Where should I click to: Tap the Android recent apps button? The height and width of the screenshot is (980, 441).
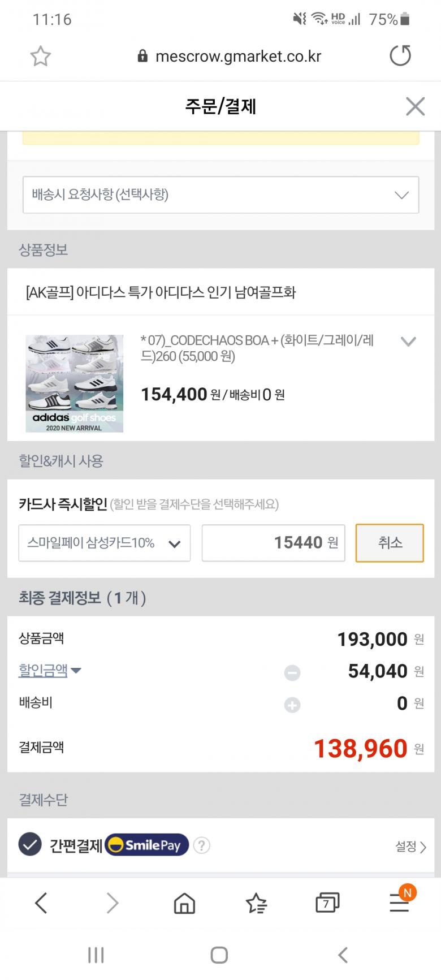[96, 955]
